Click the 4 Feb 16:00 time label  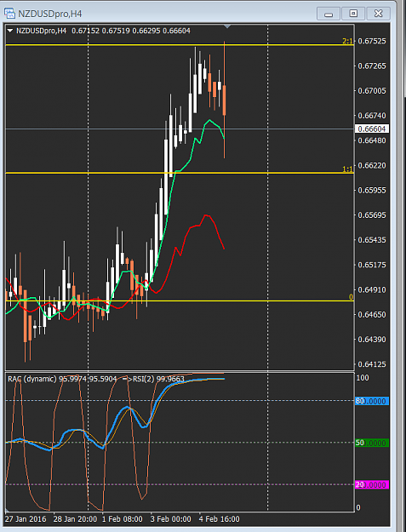(x=219, y=519)
